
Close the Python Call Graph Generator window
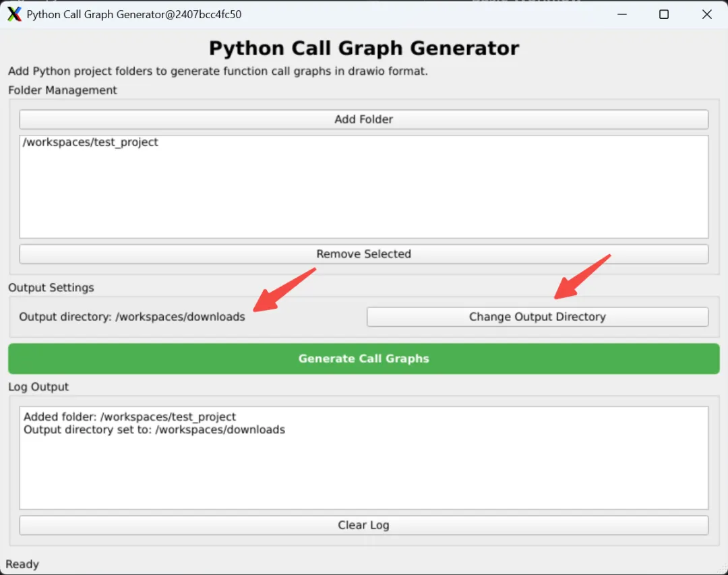pos(706,14)
